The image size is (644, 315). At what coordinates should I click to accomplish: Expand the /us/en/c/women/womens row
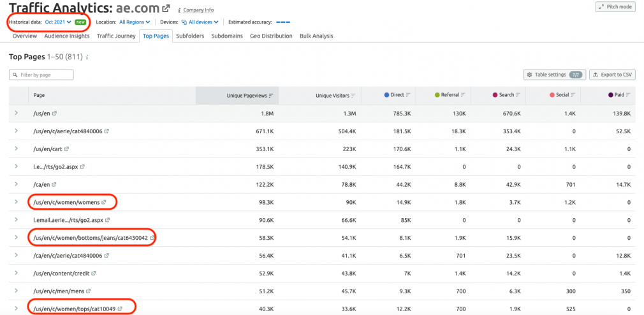(17, 201)
